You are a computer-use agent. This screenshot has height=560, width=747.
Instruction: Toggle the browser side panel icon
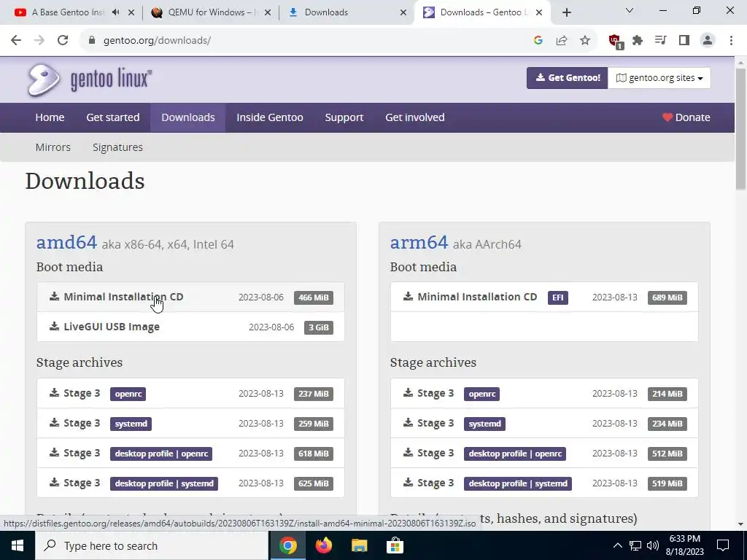684,41
